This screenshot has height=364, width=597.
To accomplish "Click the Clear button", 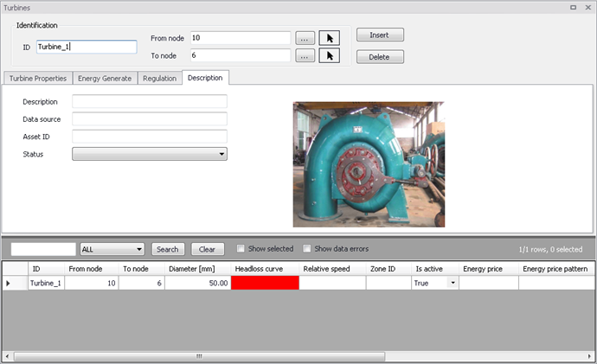I will pyautogui.click(x=208, y=249).
